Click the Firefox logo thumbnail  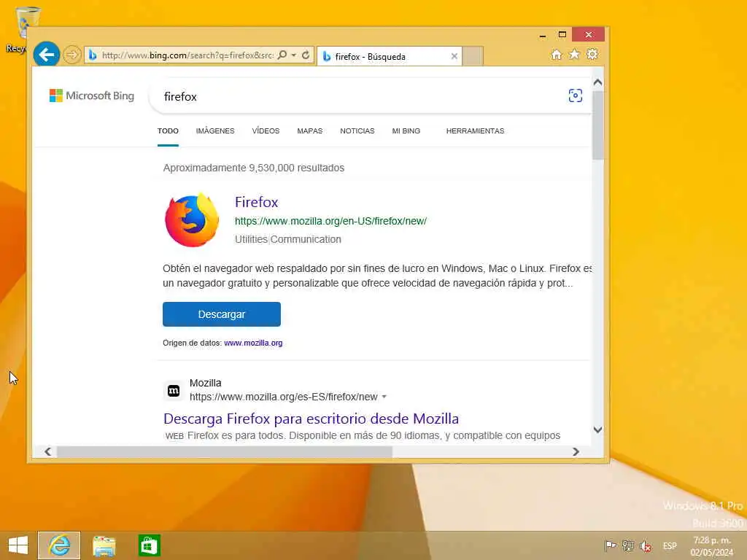[192, 220]
